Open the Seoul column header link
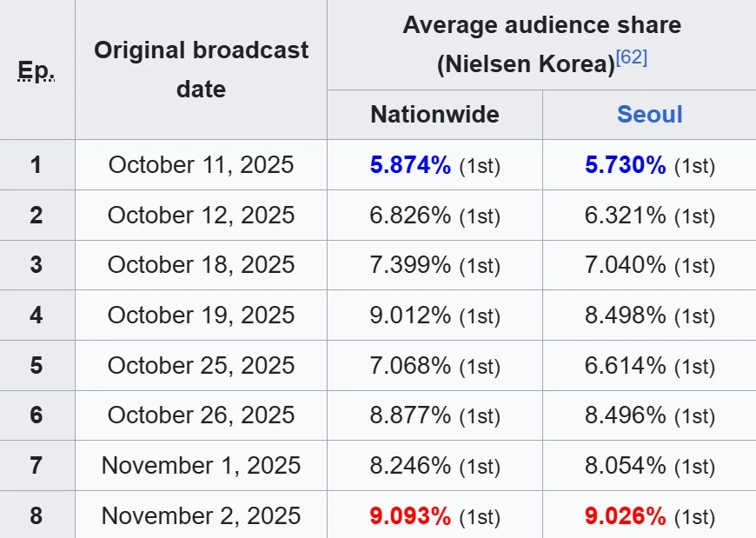This screenshot has height=538, width=756. (649, 115)
